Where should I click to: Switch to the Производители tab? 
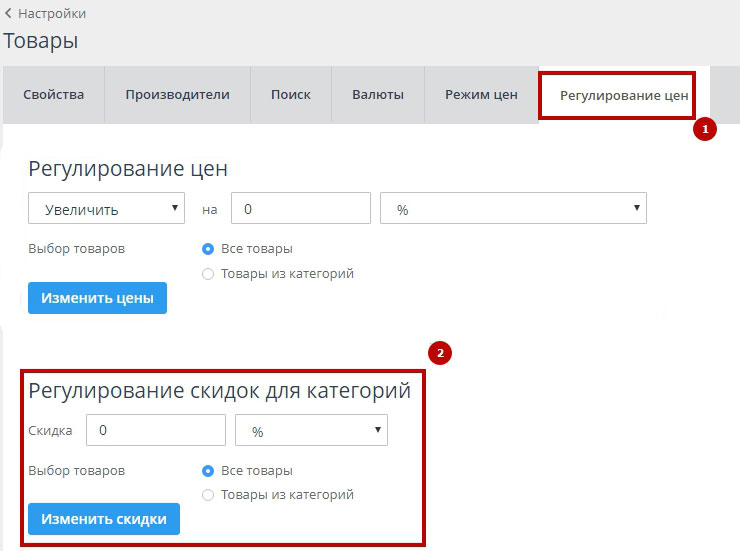[x=177, y=95]
